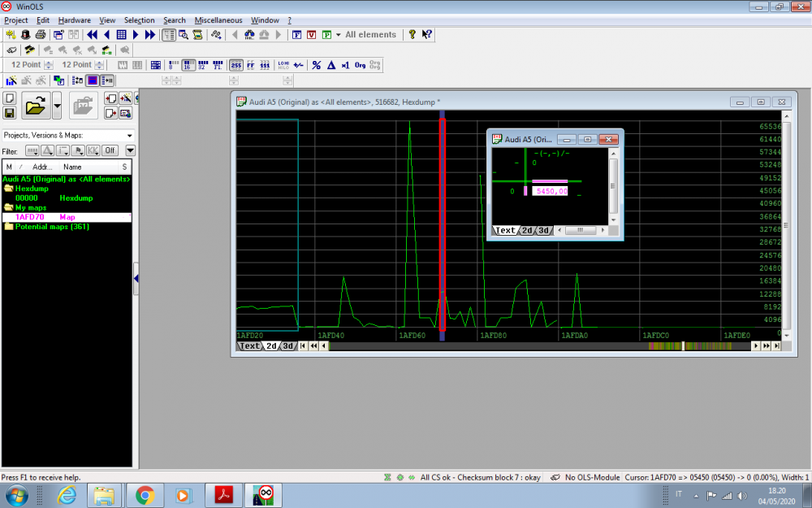812x508 pixels.
Task: Activate the What's This help pointer
Action: tap(427, 34)
